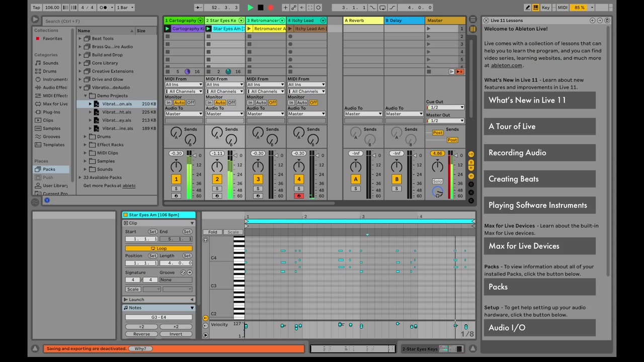
Task: Collapse the Demo Projects folder
Action: pyautogui.click(x=86, y=96)
